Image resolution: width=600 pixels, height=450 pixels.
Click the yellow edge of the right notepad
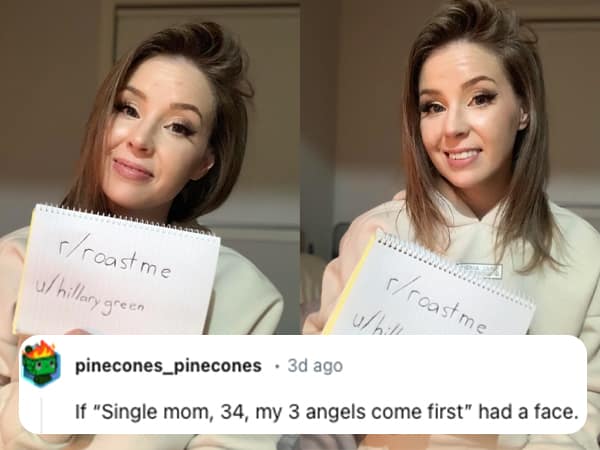[349, 285]
